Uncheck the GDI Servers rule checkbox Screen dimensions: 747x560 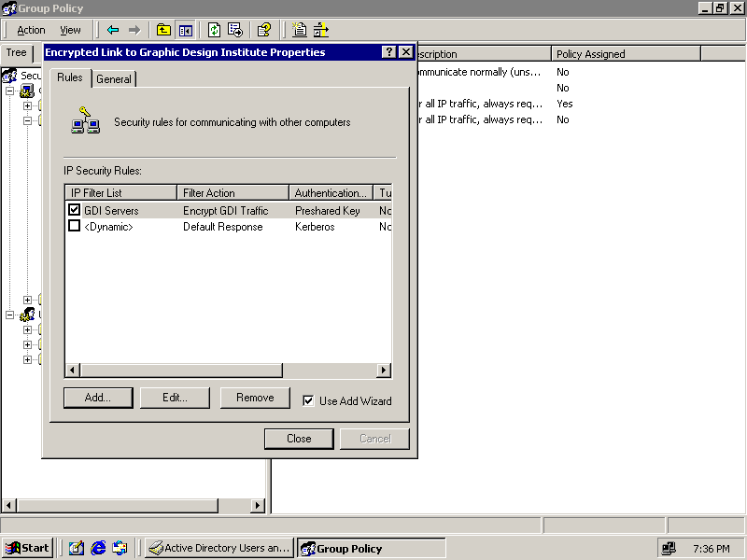point(75,211)
